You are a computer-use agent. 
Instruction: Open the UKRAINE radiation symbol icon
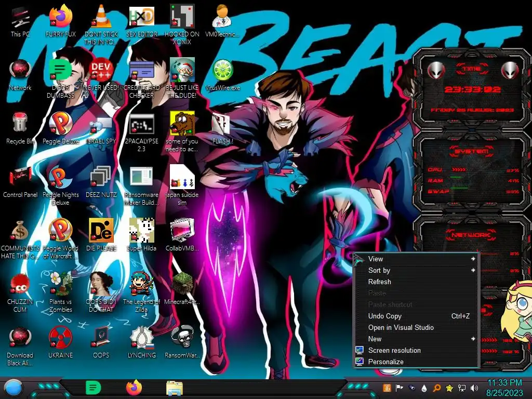61,342
